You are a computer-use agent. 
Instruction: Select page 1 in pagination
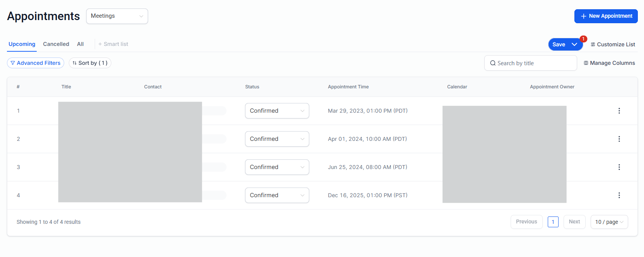(x=553, y=222)
